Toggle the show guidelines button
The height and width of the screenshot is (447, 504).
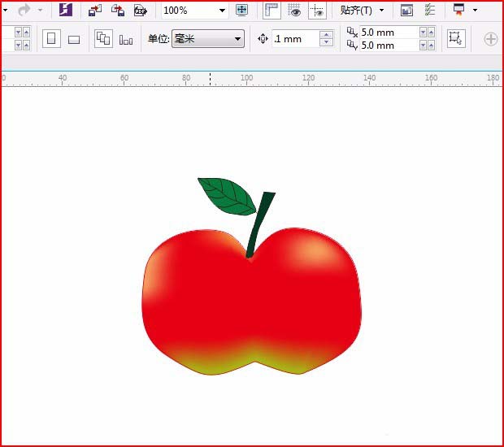[317, 11]
